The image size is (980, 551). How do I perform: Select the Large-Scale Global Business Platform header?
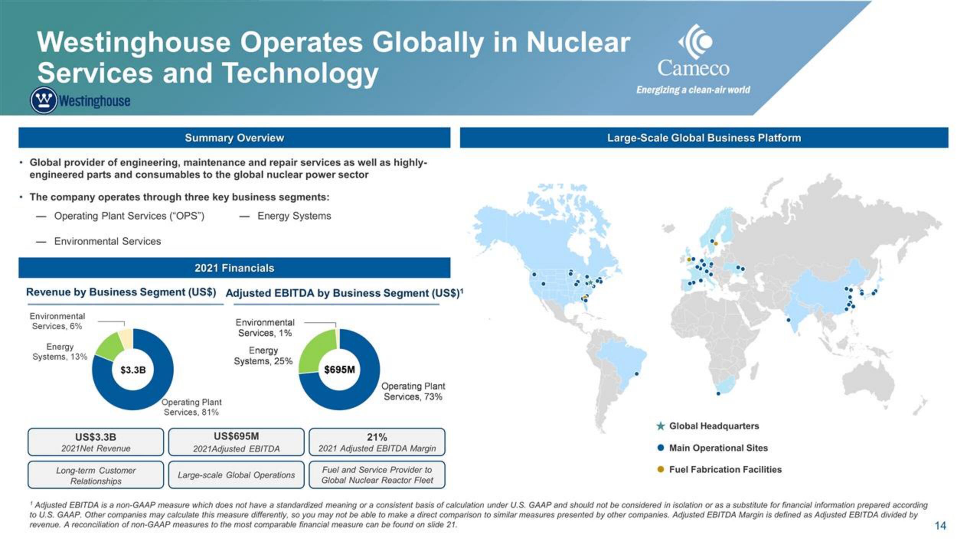click(704, 138)
